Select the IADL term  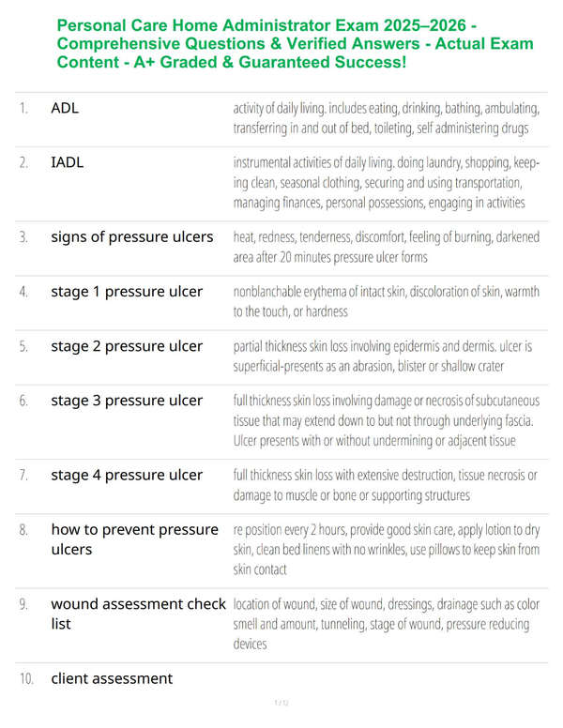tap(68, 162)
